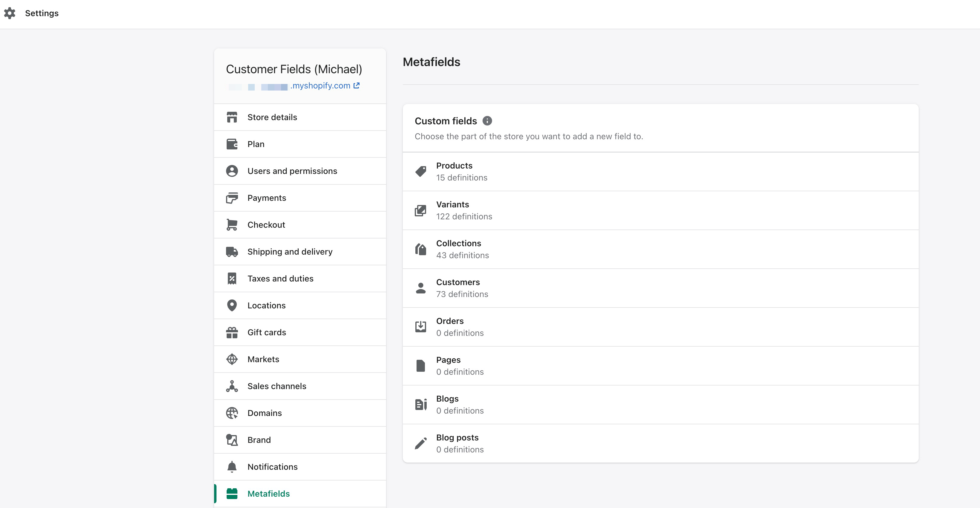Click the Settings gear icon
Screen dimensions: 980x508
10,13
